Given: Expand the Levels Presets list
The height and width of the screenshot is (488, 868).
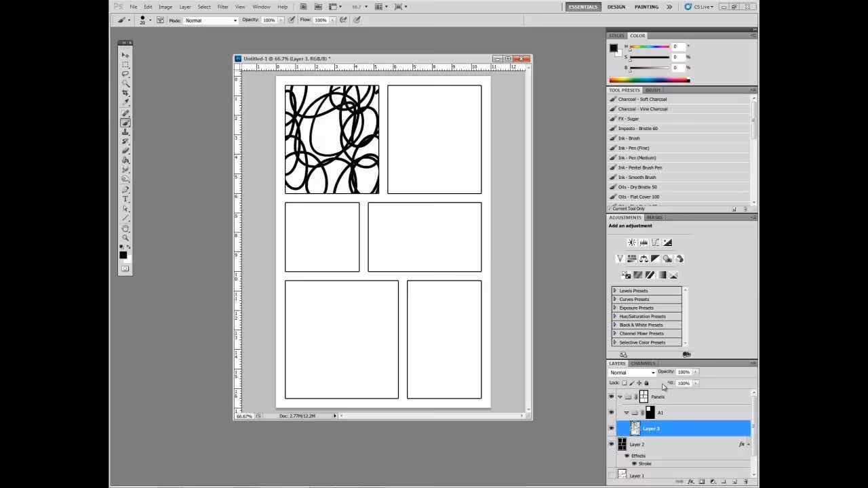Looking at the screenshot, I should pos(616,290).
